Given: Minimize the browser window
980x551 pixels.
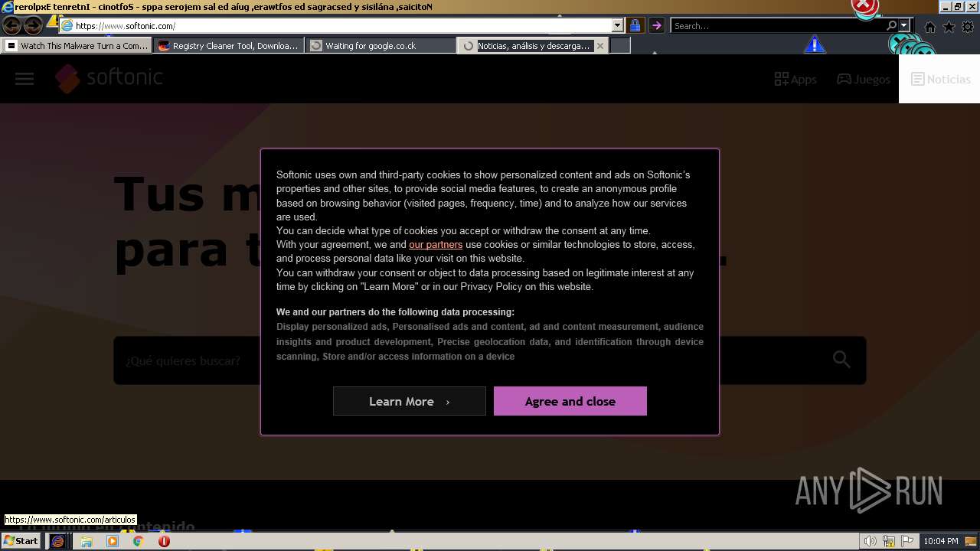Looking at the screenshot, I should tap(946, 7).
